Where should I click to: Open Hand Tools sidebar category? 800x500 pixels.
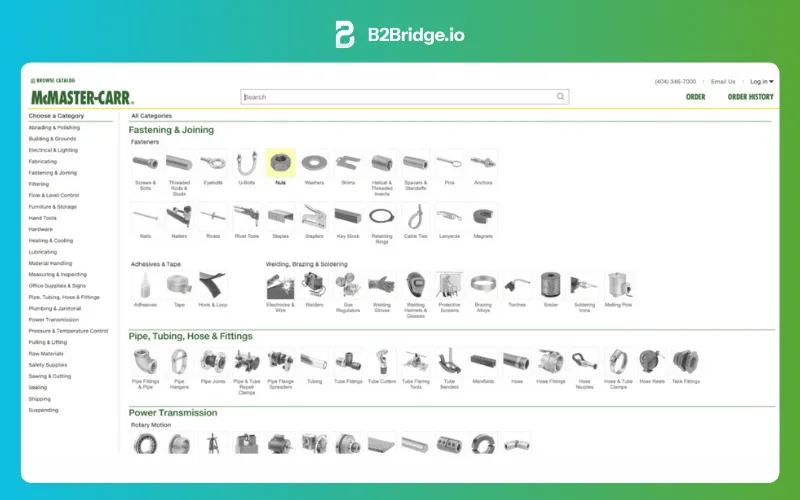point(42,218)
